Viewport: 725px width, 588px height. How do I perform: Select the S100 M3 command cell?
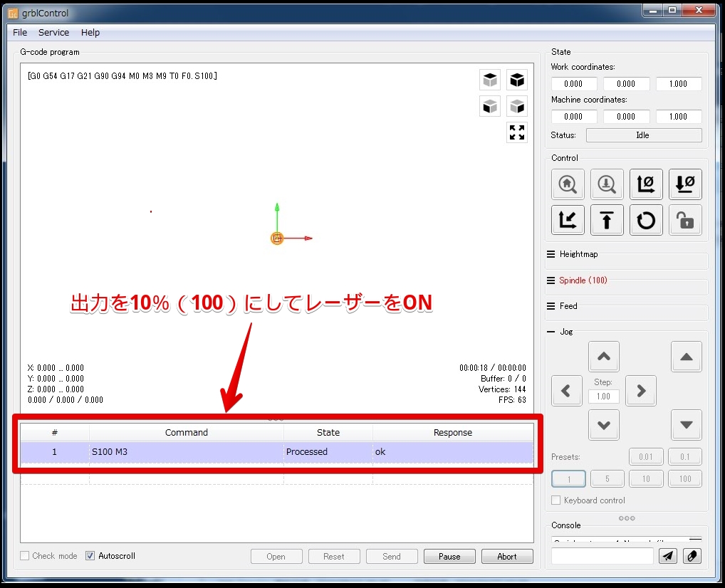point(187,451)
